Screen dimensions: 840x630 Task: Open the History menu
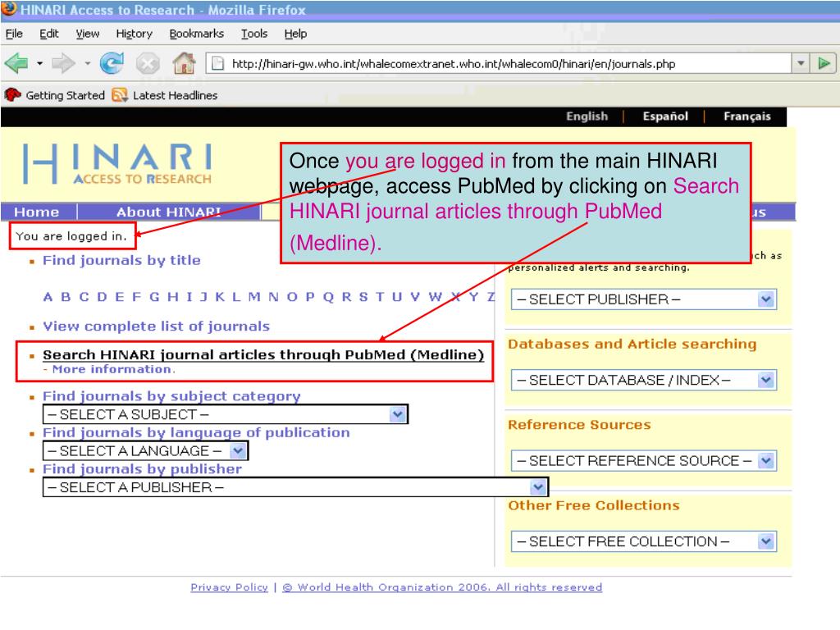pos(134,34)
